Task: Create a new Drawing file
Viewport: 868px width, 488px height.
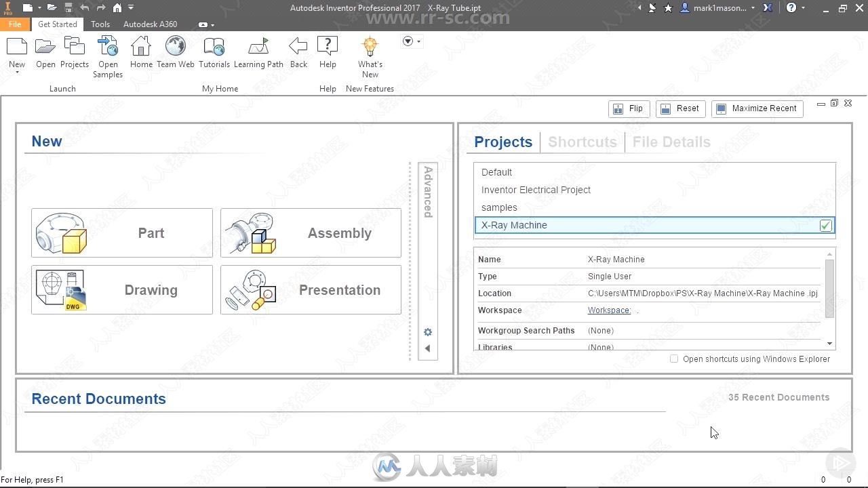Action: tap(122, 290)
